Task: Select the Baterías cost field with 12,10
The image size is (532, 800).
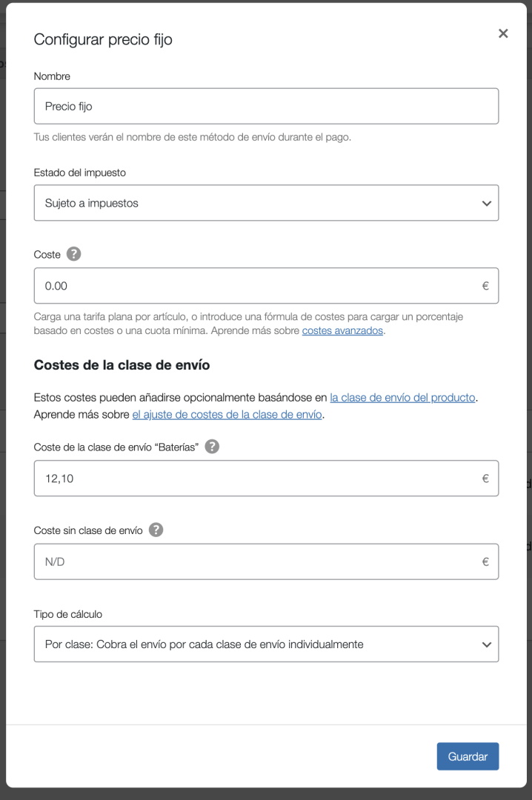Action: [x=266, y=478]
